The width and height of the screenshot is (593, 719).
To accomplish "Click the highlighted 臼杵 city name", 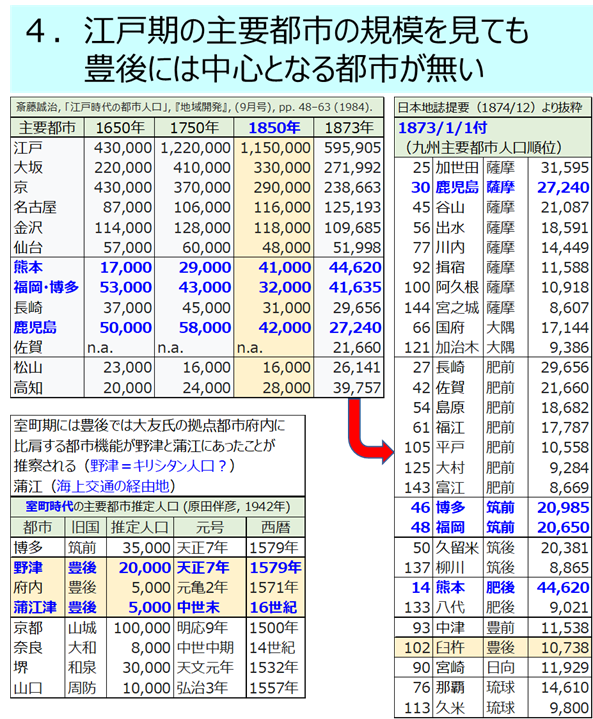I will click(450, 648).
